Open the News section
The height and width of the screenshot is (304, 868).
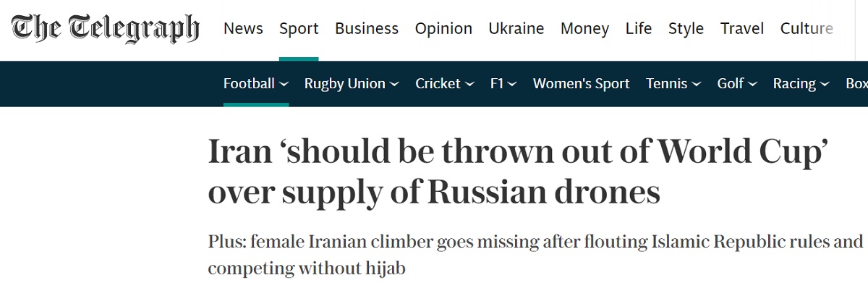[243, 29]
